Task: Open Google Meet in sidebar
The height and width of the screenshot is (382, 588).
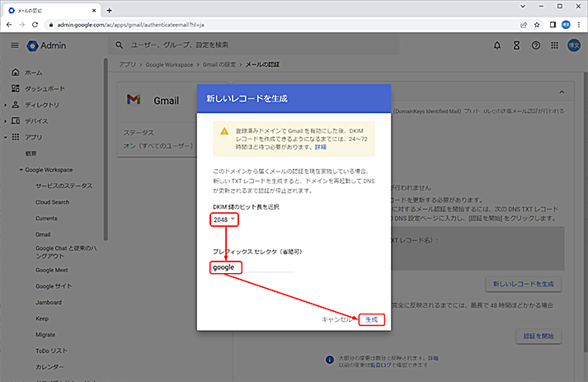Action: [52, 270]
